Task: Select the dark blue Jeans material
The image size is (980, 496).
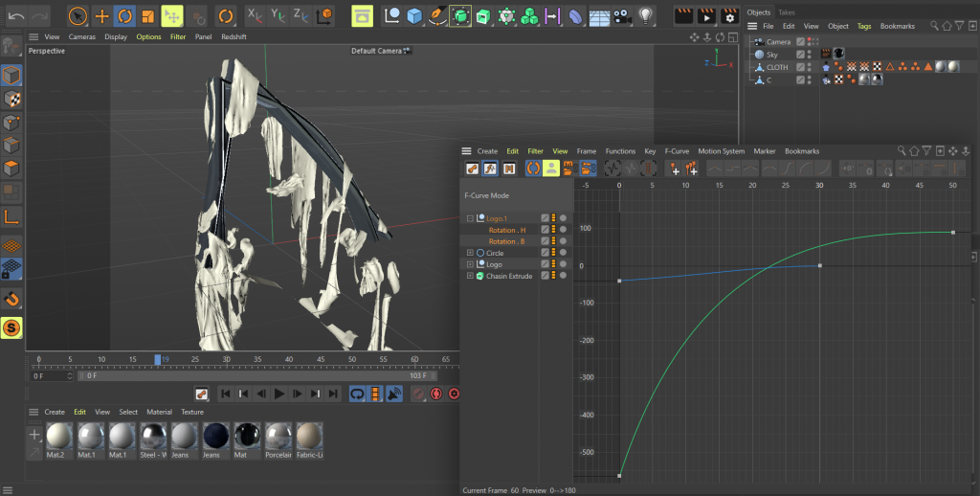Action: point(215,437)
